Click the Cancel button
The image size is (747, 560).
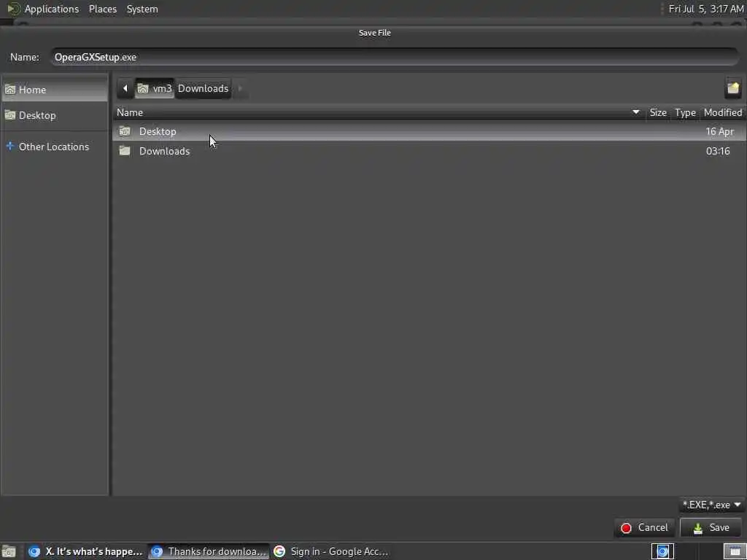point(644,528)
